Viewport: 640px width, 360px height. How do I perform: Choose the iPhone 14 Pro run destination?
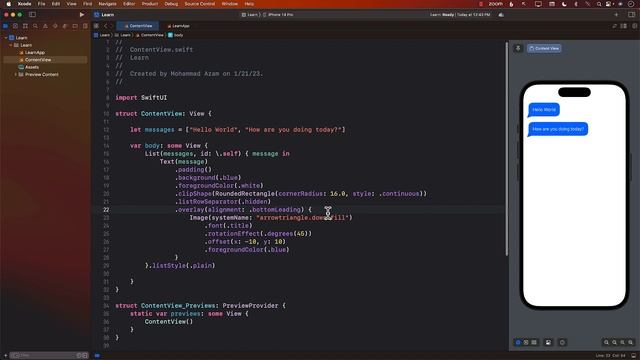coord(278,15)
